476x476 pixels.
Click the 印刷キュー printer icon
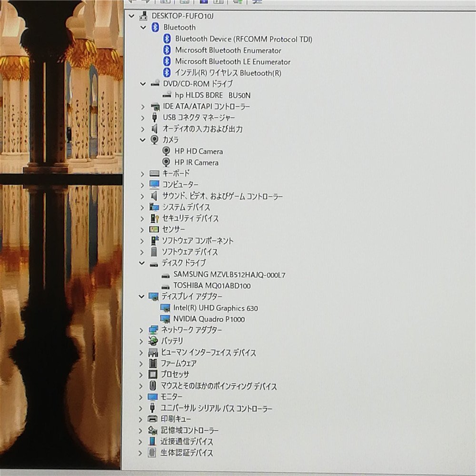point(152,419)
